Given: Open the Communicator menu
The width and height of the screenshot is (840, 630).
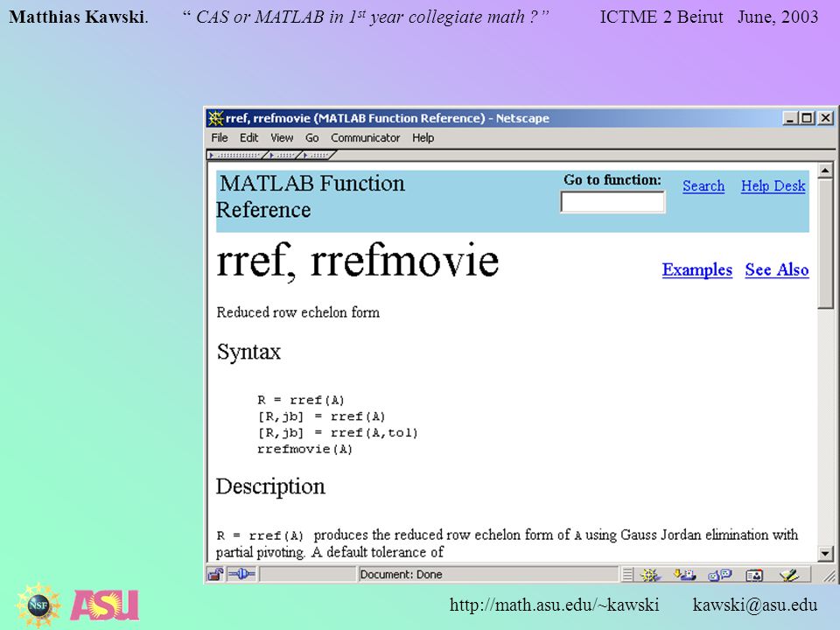Looking at the screenshot, I should [x=366, y=137].
